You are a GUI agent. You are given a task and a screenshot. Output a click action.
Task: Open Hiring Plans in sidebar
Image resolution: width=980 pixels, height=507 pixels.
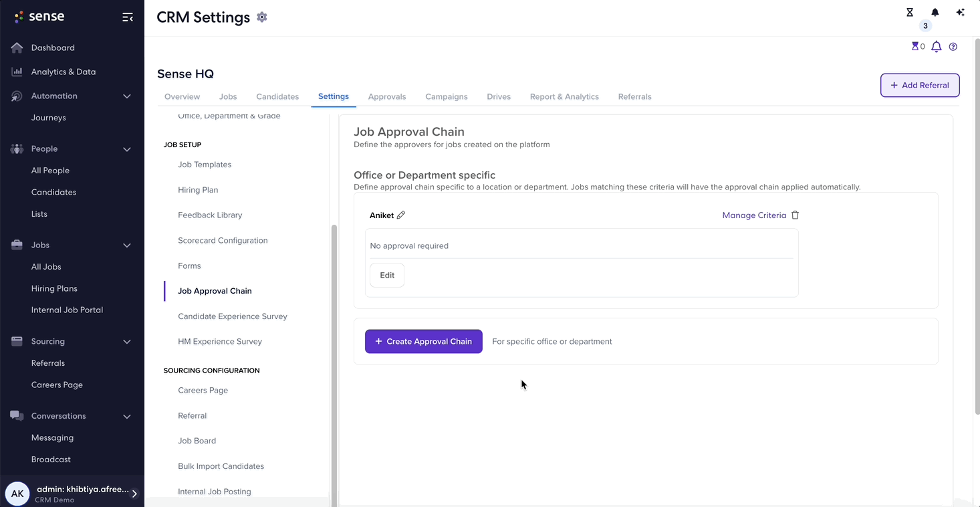54,288
